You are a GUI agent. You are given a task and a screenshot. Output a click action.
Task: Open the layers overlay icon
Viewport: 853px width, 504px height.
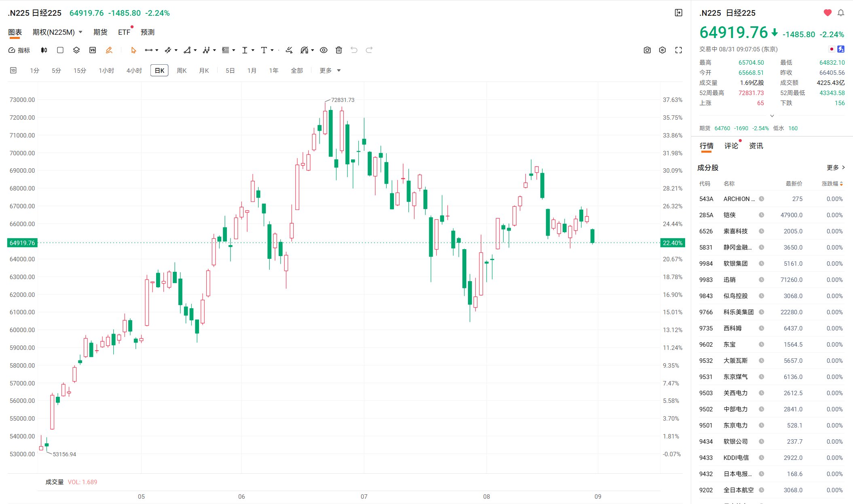76,50
